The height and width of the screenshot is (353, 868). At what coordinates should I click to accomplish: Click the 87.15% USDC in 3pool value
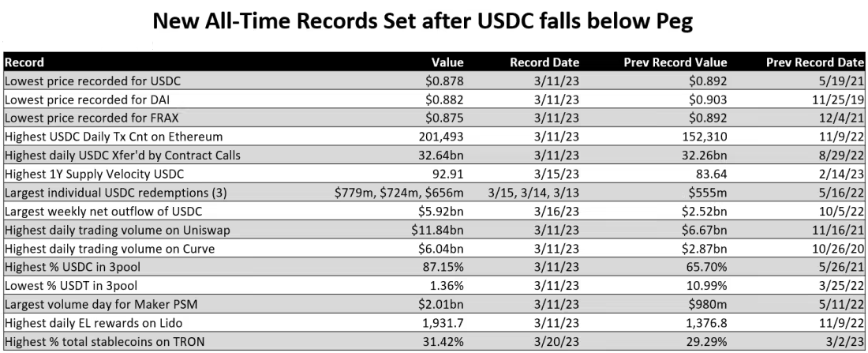444,267
